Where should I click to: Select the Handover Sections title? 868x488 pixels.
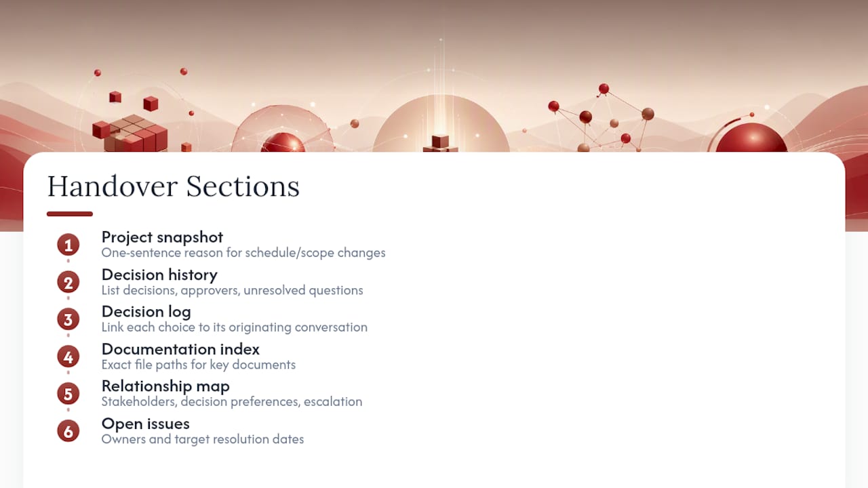tap(173, 186)
